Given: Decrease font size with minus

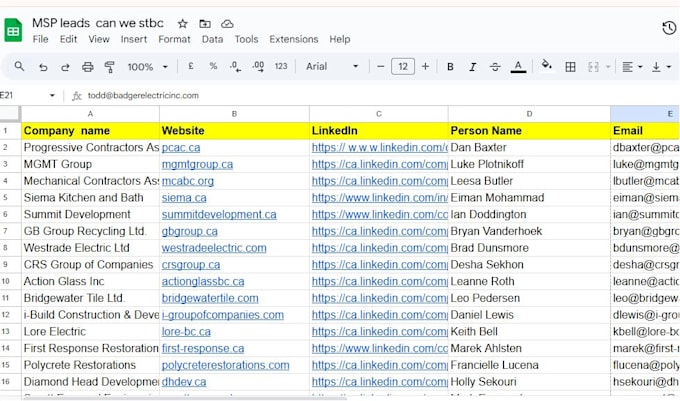Looking at the screenshot, I should pyautogui.click(x=380, y=67).
